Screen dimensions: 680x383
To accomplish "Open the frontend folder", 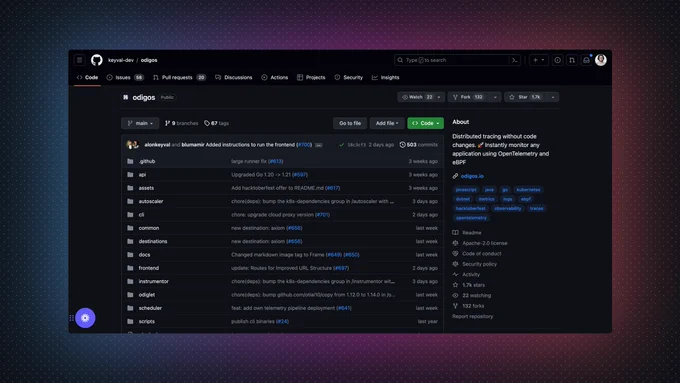I will click(148, 268).
